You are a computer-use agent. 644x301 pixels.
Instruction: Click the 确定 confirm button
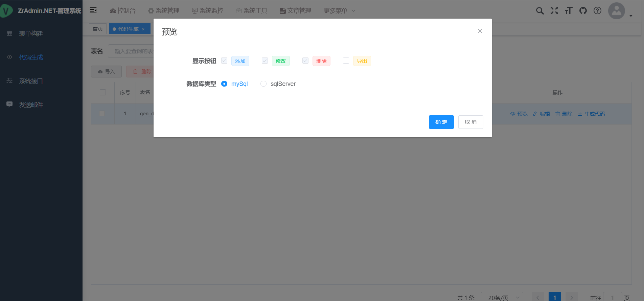click(441, 122)
